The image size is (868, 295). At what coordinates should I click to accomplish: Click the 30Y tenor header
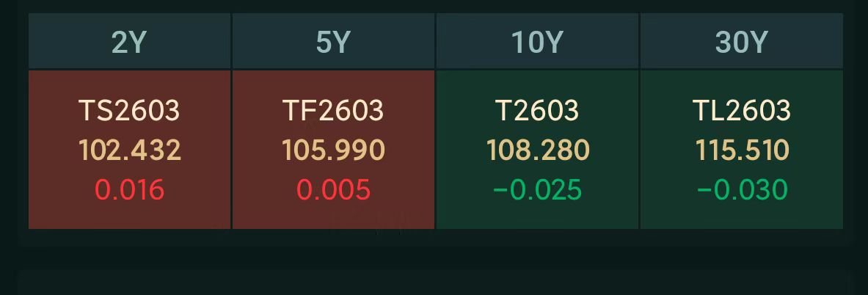tap(741, 43)
